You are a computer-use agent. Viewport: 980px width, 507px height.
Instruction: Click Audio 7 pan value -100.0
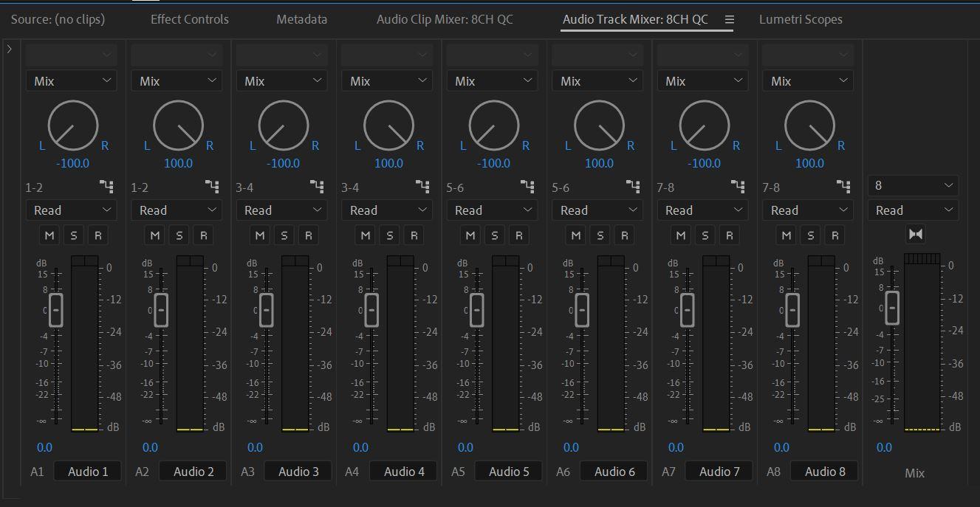[705, 163]
